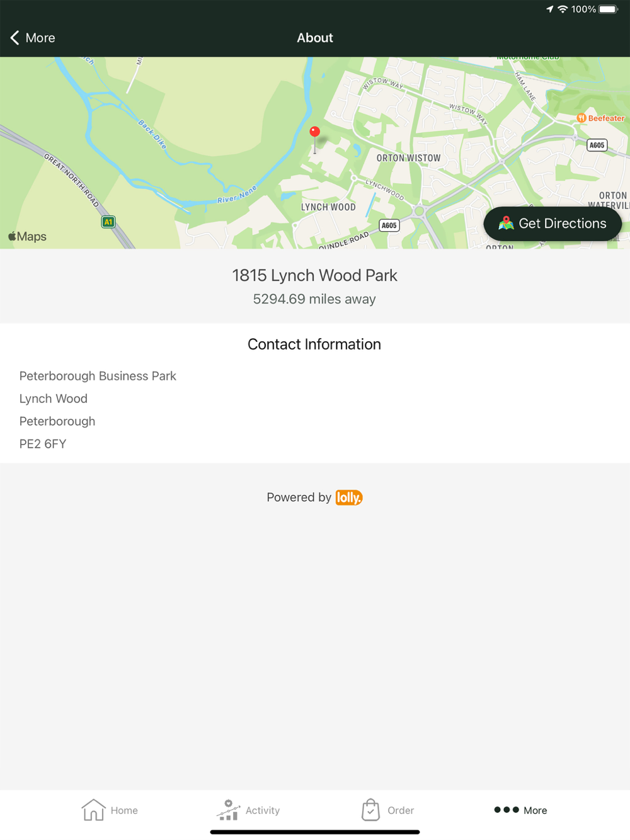The image size is (630, 840).
Task: Tap the Lynch Wood label on map
Action: (x=328, y=207)
